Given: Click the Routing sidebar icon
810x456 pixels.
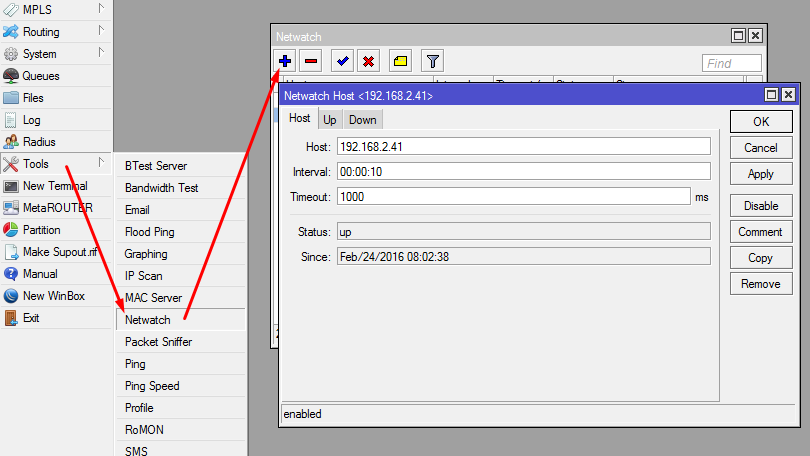Looking at the screenshot, I should [x=10, y=32].
